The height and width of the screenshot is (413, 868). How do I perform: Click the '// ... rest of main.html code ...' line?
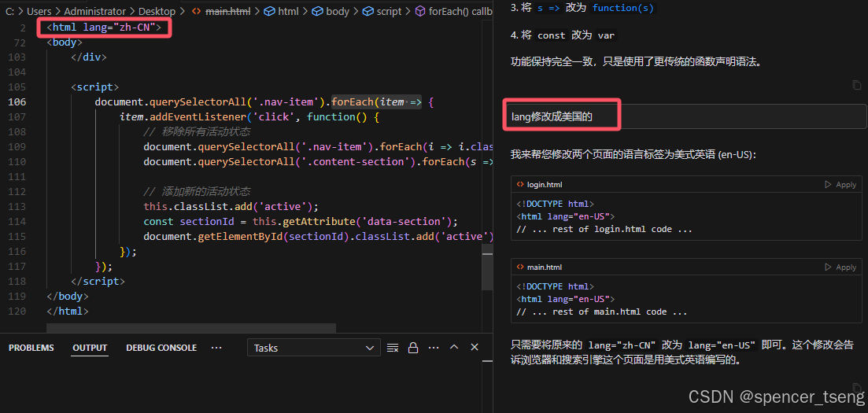coord(602,312)
